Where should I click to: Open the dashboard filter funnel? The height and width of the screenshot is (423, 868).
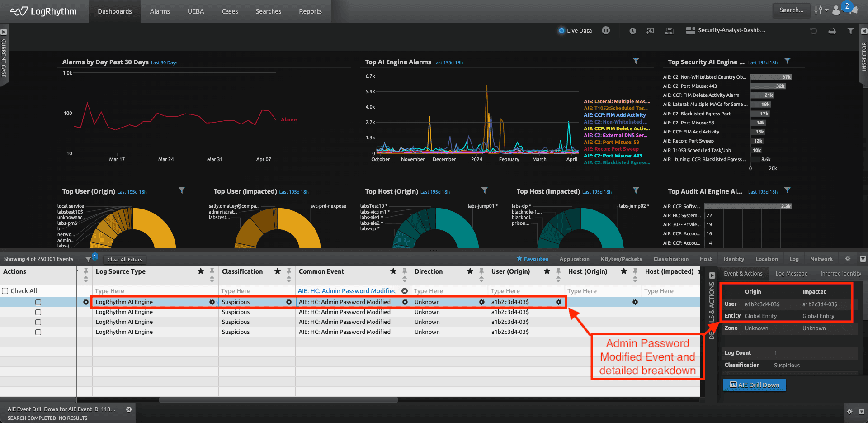(x=850, y=31)
